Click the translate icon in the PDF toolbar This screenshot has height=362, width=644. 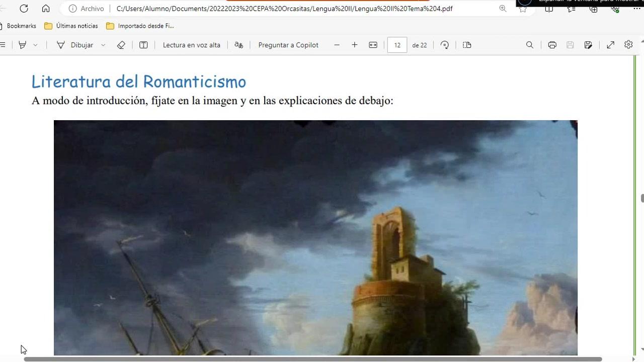[239, 45]
